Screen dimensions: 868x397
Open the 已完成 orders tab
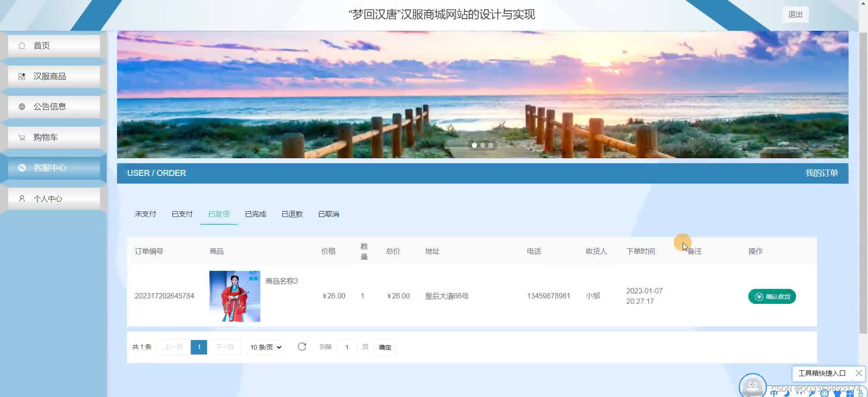click(x=255, y=214)
